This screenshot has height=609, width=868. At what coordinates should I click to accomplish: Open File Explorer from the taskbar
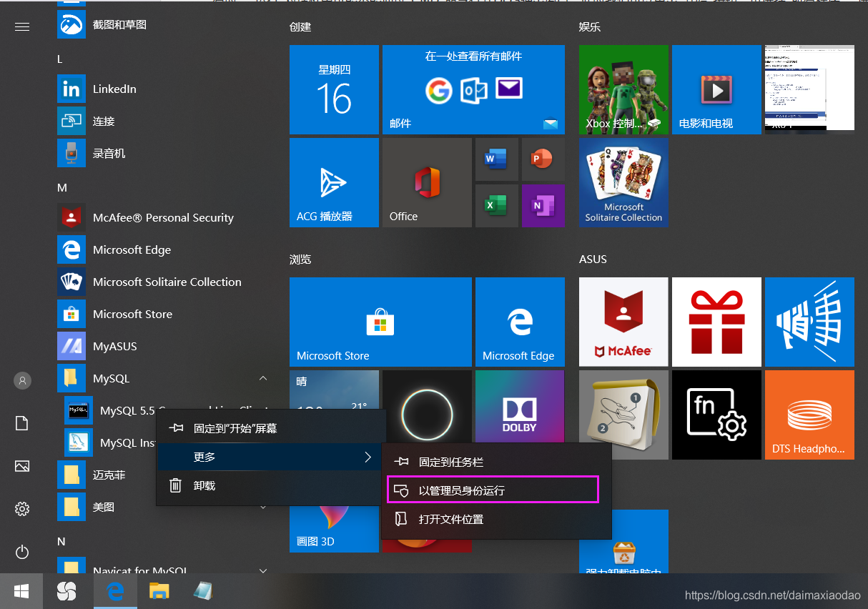point(159,591)
